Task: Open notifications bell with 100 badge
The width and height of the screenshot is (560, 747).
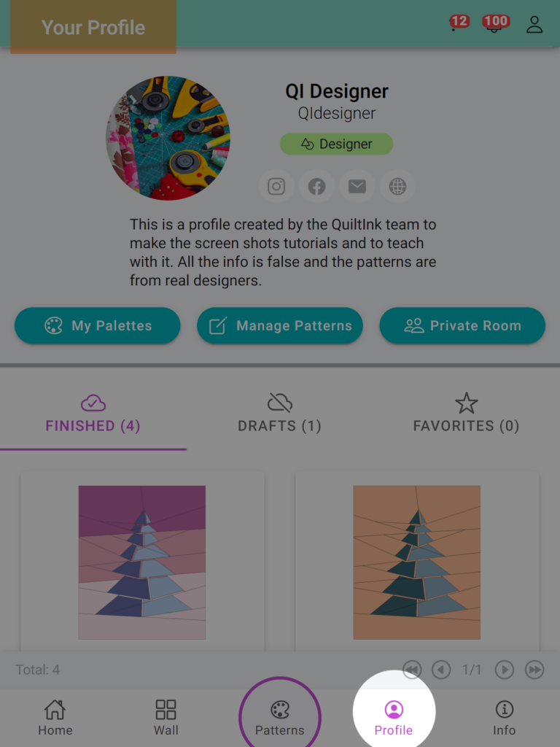Action: [495, 23]
